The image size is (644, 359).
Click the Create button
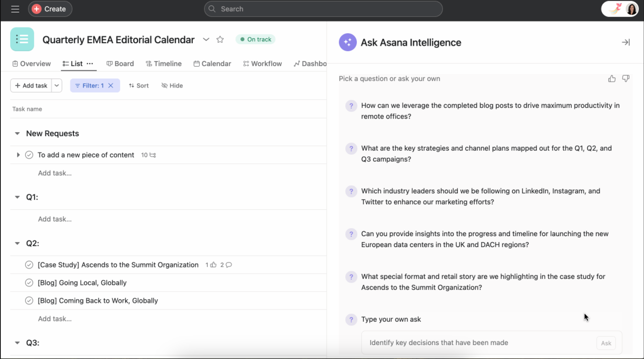[50, 9]
